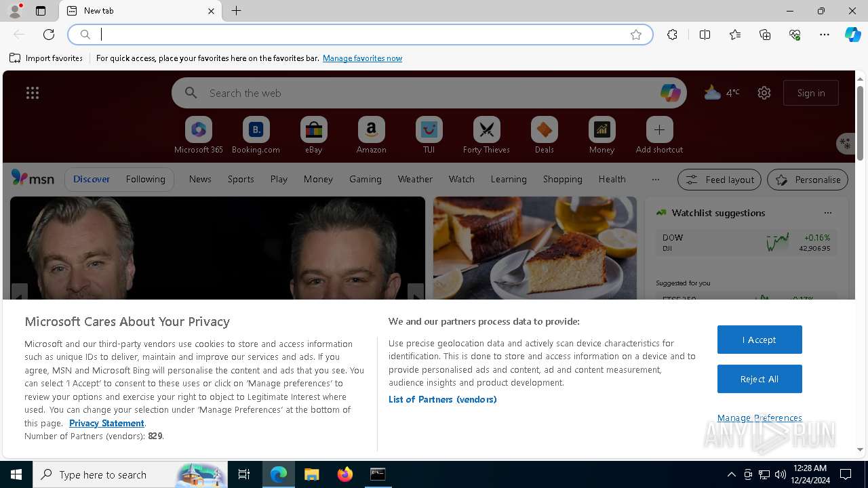This screenshot has width=868, height=488.
Task: Open the Money shortcut tile
Action: [601, 136]
